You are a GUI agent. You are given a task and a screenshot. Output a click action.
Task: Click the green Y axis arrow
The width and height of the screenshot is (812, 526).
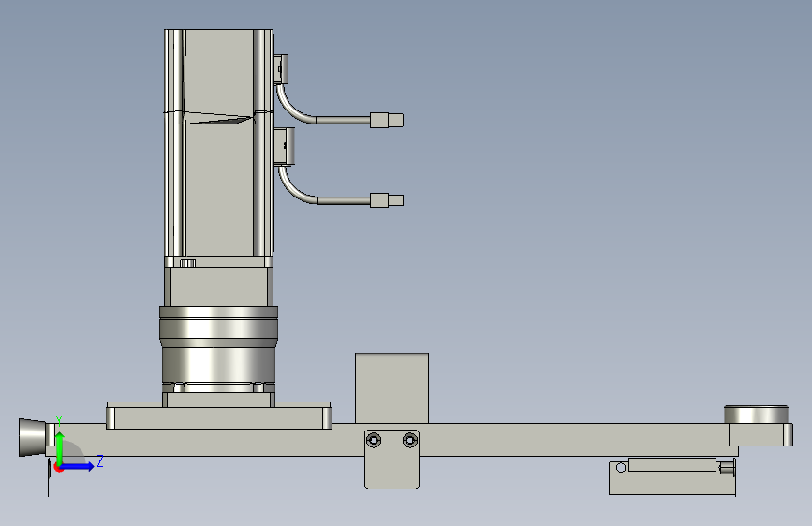60,447
